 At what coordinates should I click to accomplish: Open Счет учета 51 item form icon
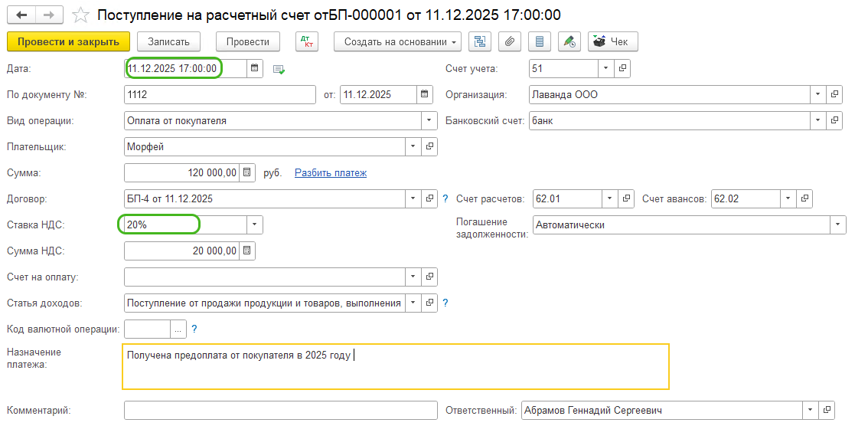coord(622,68)
